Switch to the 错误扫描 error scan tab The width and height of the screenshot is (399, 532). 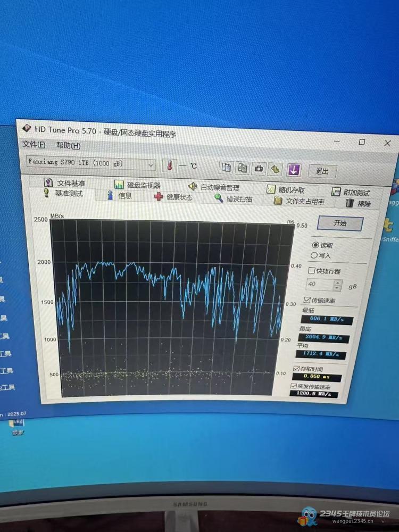coord(233,199)
